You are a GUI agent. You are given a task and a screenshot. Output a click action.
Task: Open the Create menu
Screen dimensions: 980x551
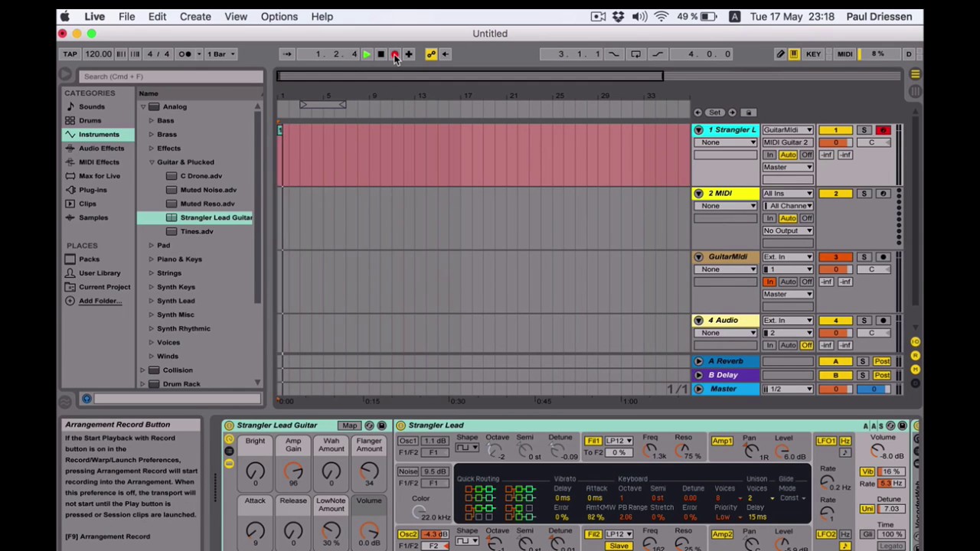(195, 16)
